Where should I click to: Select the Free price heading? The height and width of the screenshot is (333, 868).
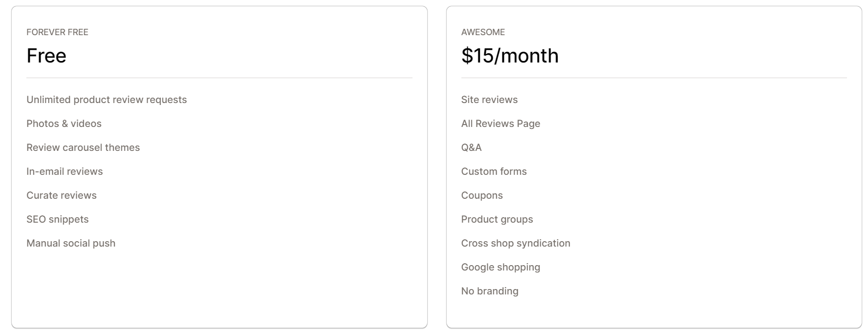click(x=46, y=56)
